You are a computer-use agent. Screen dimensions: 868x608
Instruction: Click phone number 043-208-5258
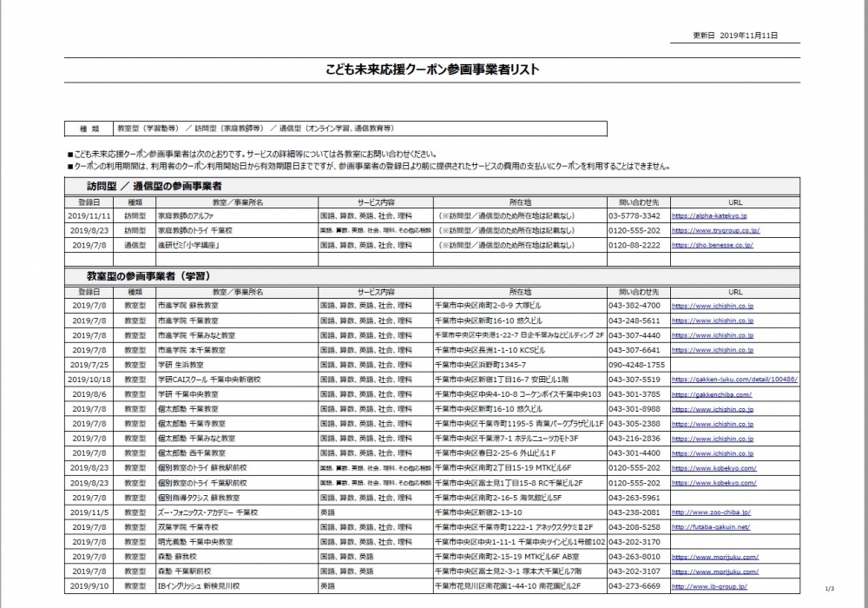pos(635,527)
